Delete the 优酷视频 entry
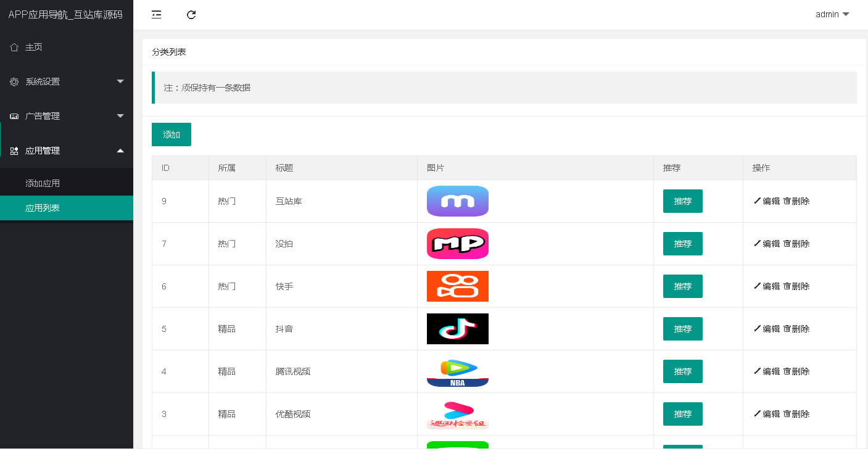Viewport: 868px width, 451px height. pyautogui.click(x=796, y=414)
